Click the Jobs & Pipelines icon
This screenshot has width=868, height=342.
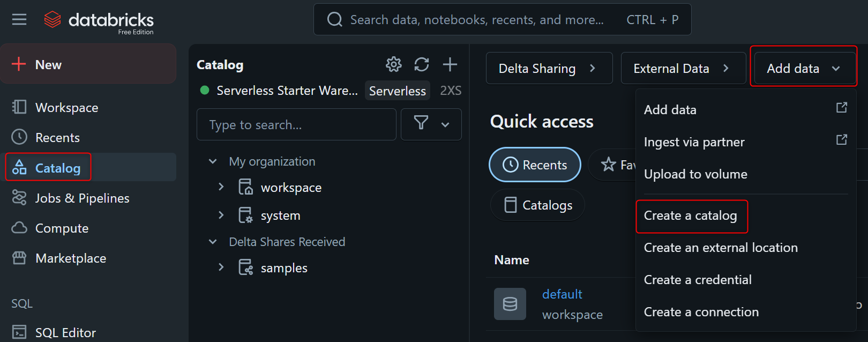click(19, 198)
